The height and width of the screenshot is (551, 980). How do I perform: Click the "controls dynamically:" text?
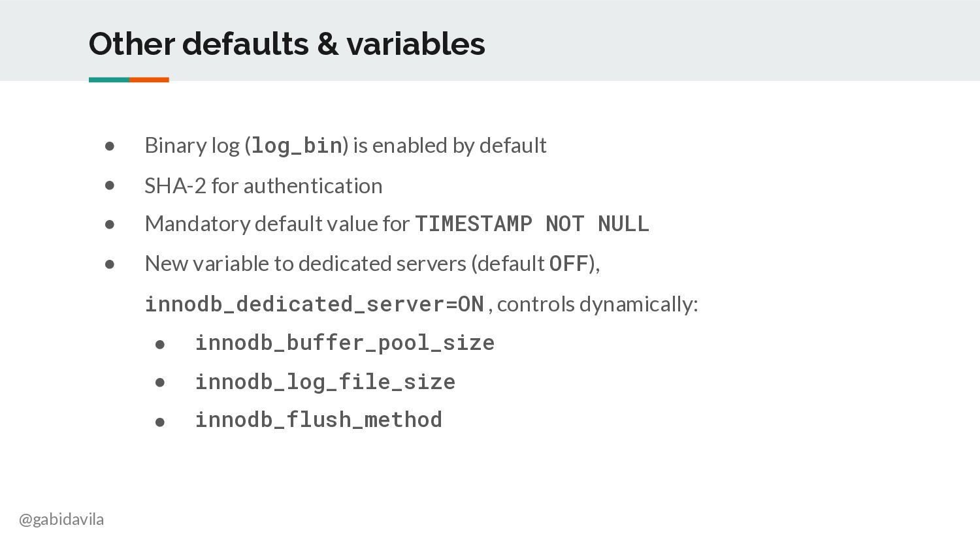pyautogui.click(x=597, y=304)
